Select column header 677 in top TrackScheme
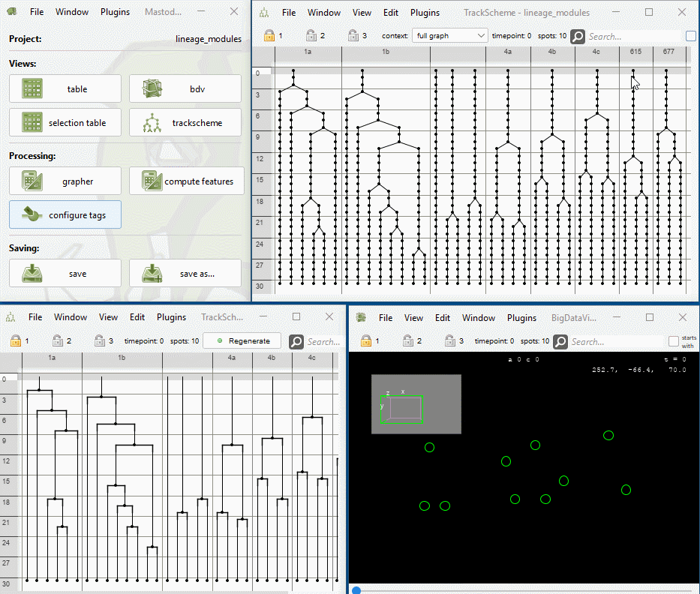700x594 pixels. [668, 52]
